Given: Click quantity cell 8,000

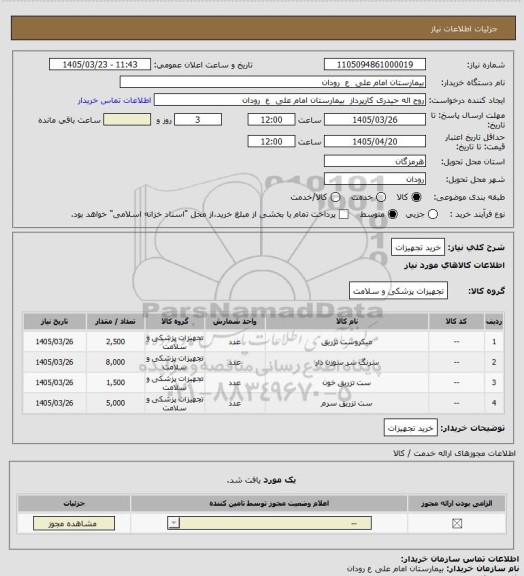Looking at the screenshot, I should (115, 362).
